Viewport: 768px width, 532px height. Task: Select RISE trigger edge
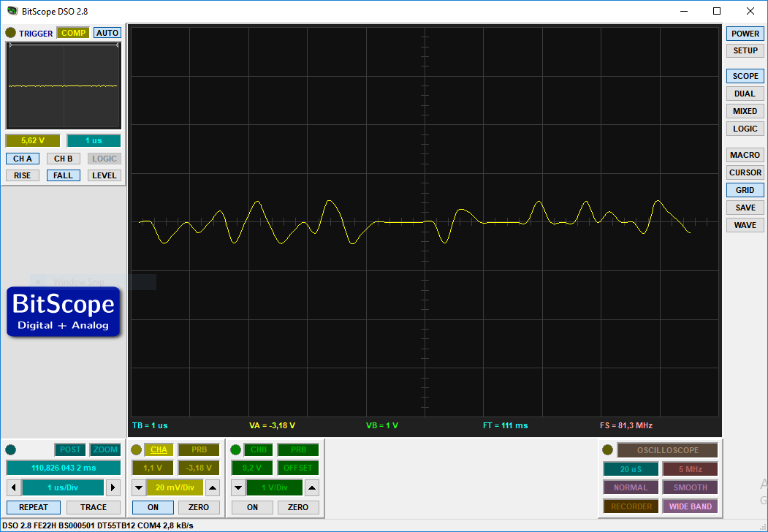(x=23, y=175)
